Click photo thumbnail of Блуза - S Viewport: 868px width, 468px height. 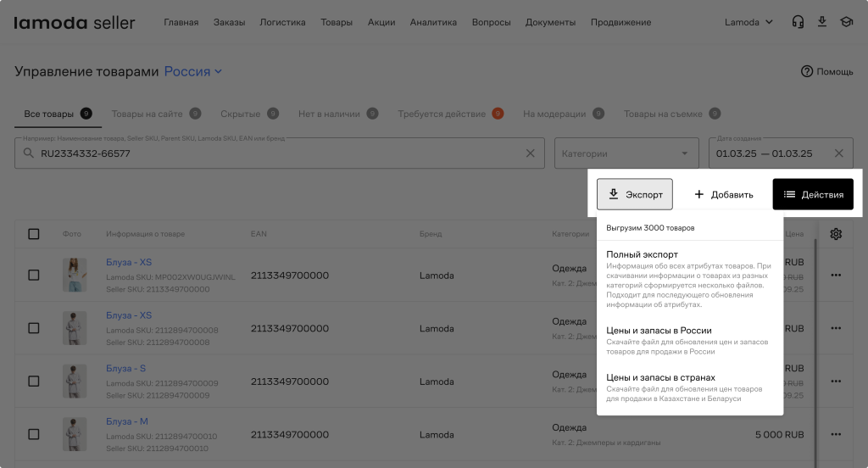(x=75, y=381)
